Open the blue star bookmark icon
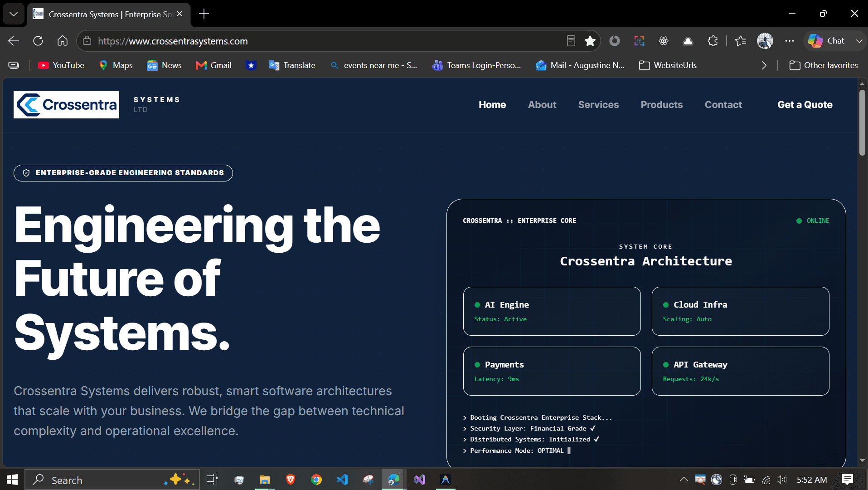The width and height of the screenshot is (868, 490). pyautogui.click(x=251, y=65)
